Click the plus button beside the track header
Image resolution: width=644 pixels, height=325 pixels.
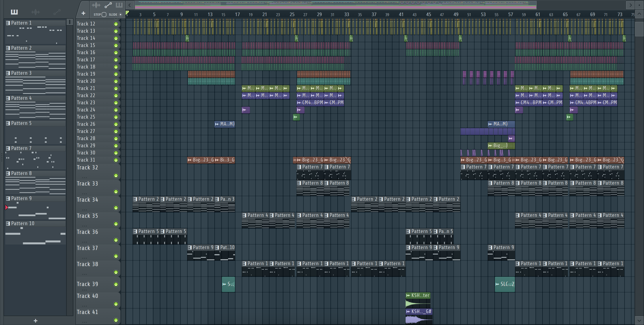coord(83,13)
